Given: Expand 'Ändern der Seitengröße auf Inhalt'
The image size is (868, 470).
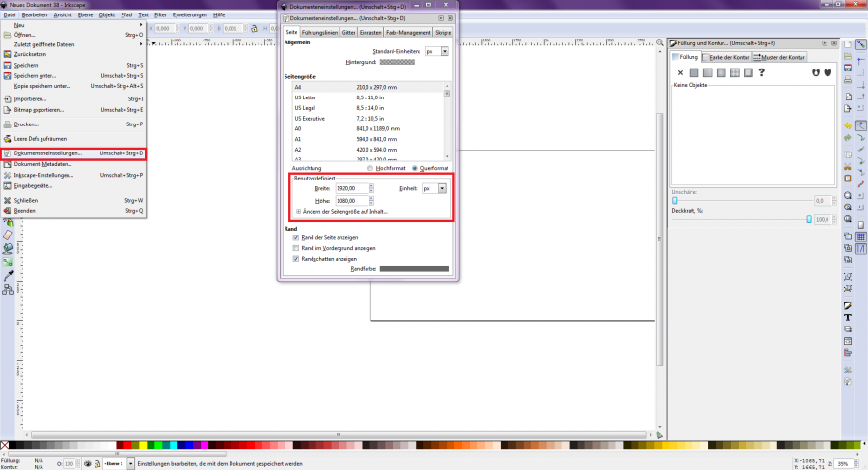Looking at the screenshot, I should (299, 211).
